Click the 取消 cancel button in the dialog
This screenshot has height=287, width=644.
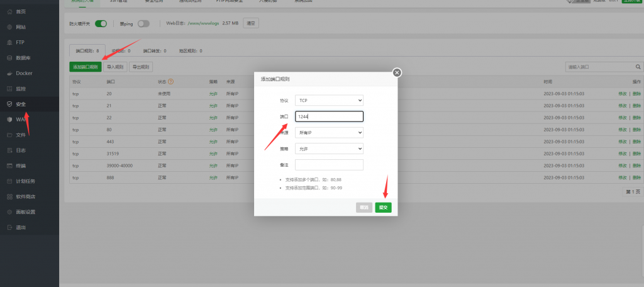[364, 208]
